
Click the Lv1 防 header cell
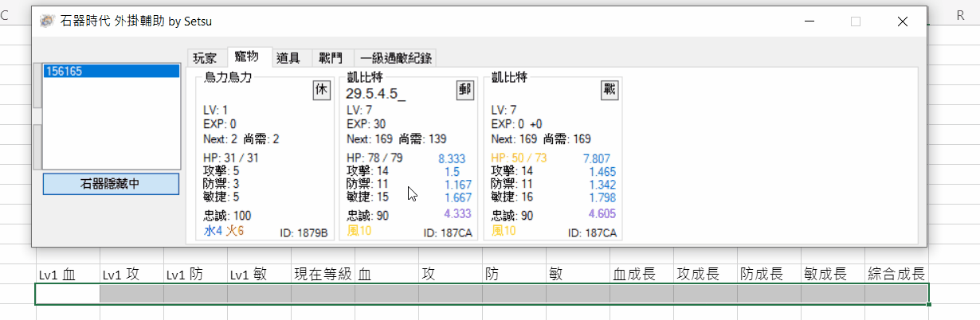[x=195, y=275]
